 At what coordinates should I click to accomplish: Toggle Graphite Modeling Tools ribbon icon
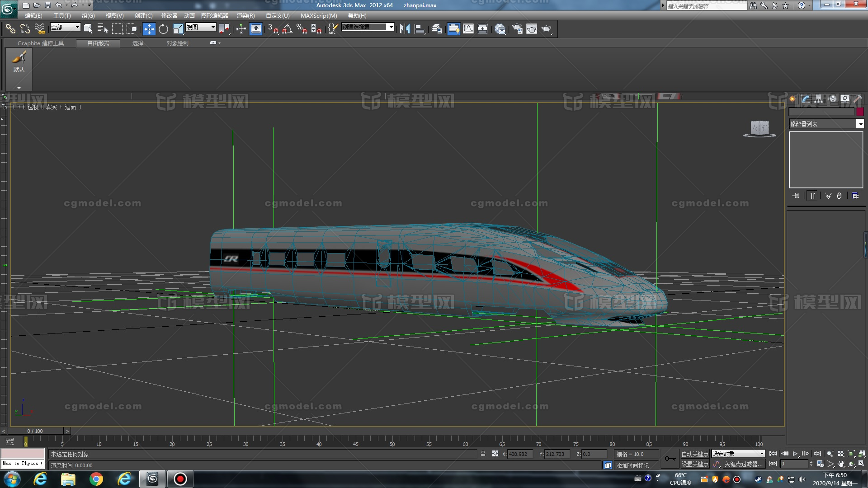tap(453, 29)
